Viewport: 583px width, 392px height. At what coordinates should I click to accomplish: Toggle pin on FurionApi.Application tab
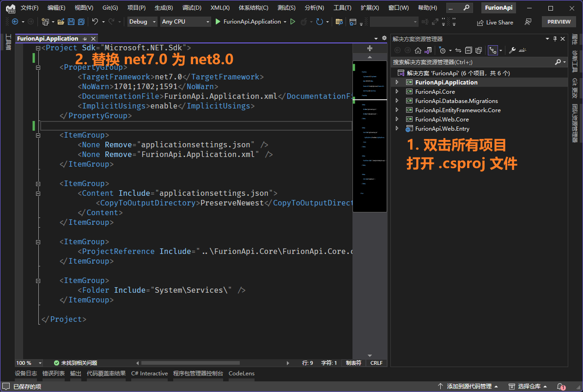pyautogui.click(x=85, y=39)
